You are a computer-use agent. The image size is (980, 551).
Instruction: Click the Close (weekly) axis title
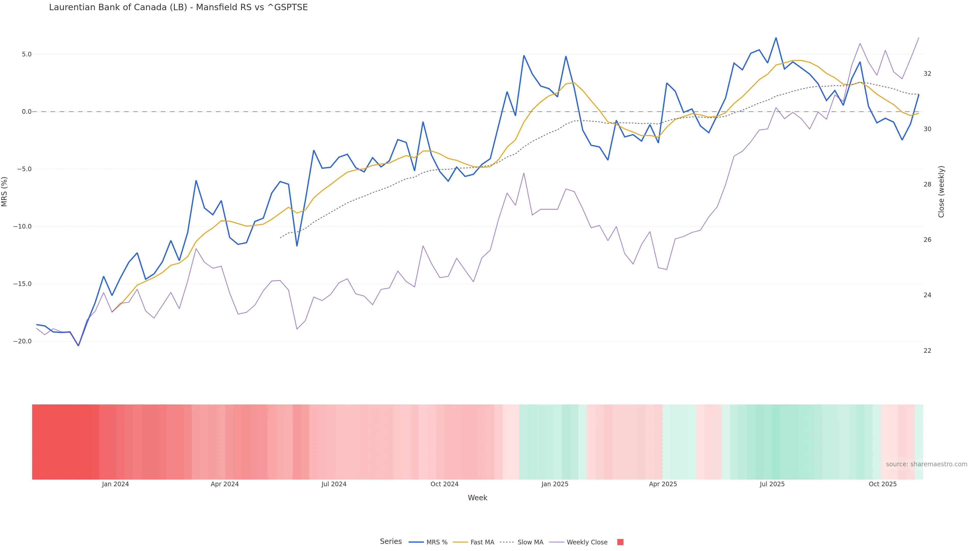tap(941, 192)
